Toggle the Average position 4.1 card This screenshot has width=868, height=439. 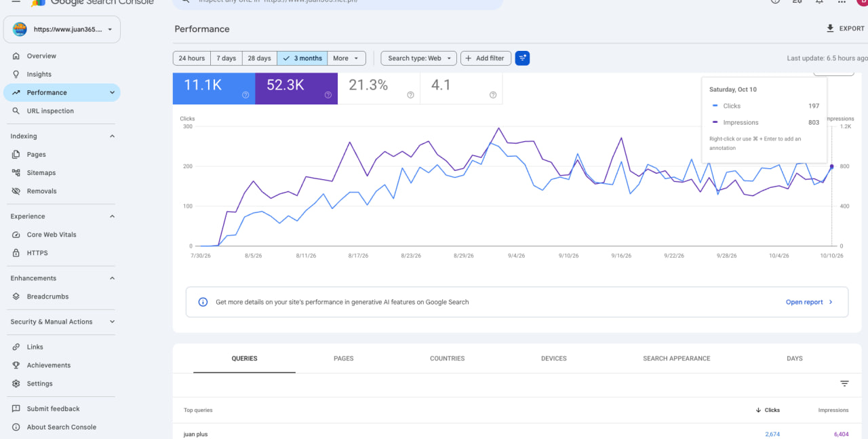(x=462, y=88)
